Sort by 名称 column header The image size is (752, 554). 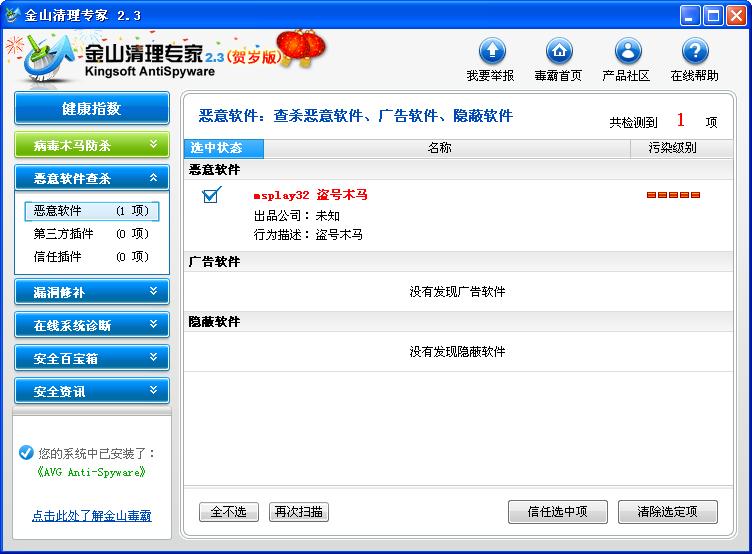click(x=446, y=148)
